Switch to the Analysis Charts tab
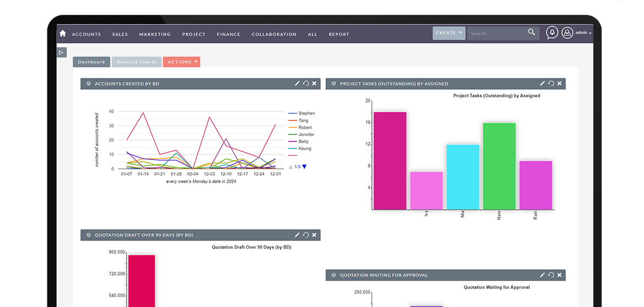The image size is (644, 307). [137, 62]
